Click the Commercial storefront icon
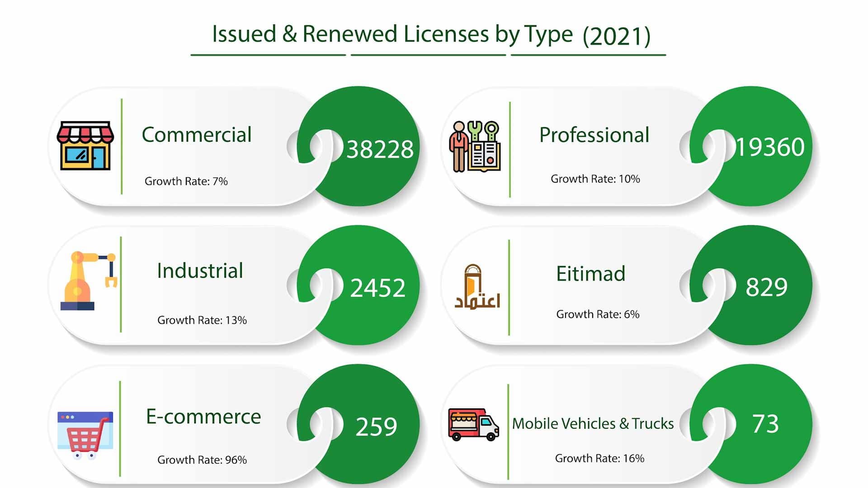Screen dimensions: 868x488 point(85,146)
